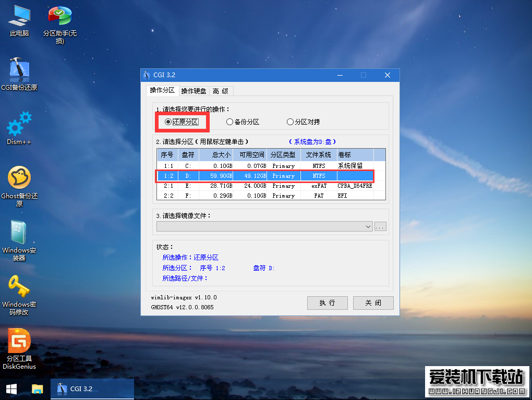Screen dimensions: 532x400
Task: Click the 可用空间 column header
Action: (x=250, y=155)
